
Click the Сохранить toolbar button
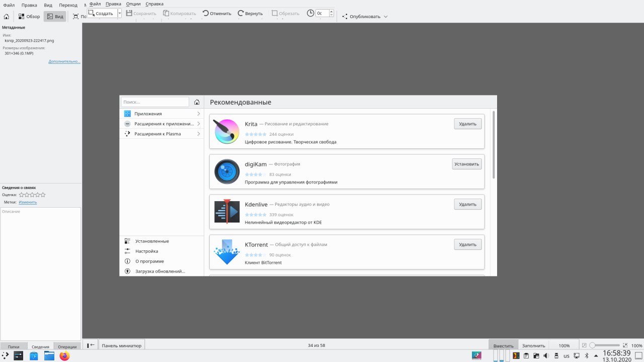[x=141, y=14]
